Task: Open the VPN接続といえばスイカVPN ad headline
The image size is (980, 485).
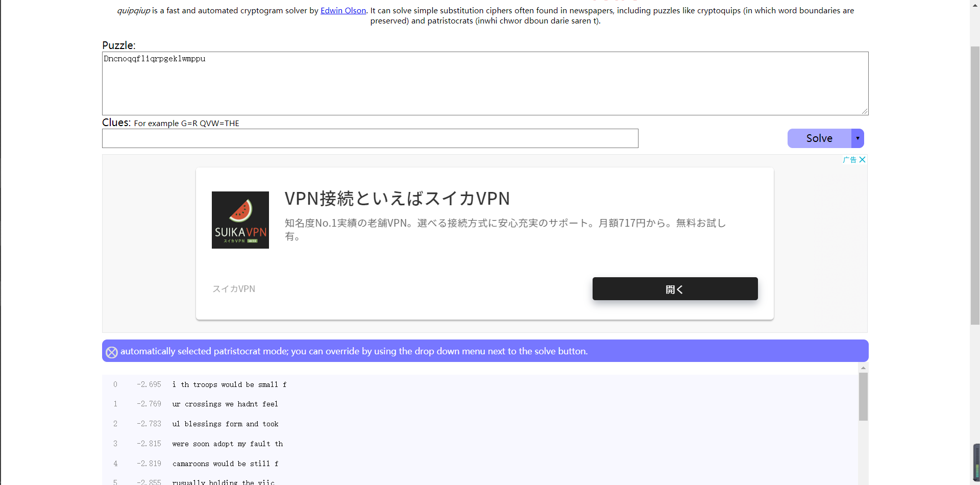Action: point(397,198)
